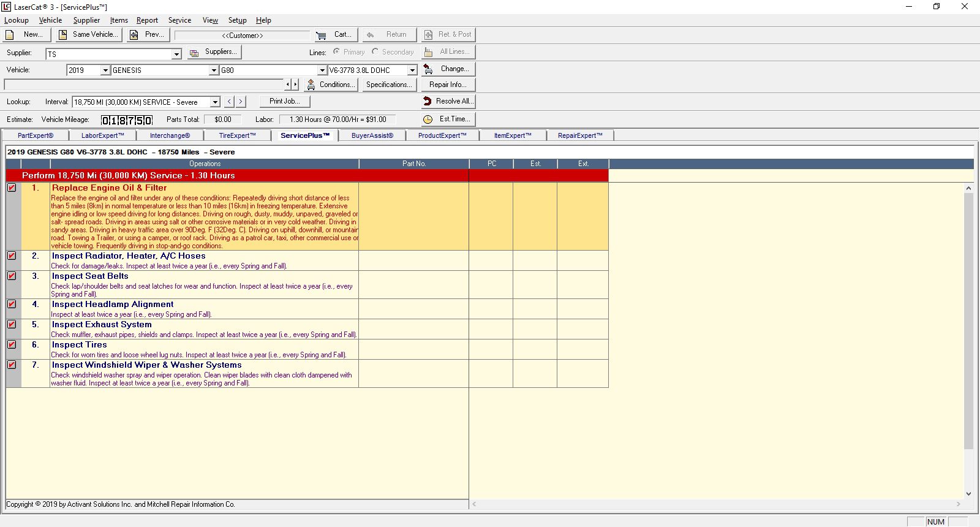Click the Repair Info button
Viewport: 980px width, 527px height.
[448, 85]
